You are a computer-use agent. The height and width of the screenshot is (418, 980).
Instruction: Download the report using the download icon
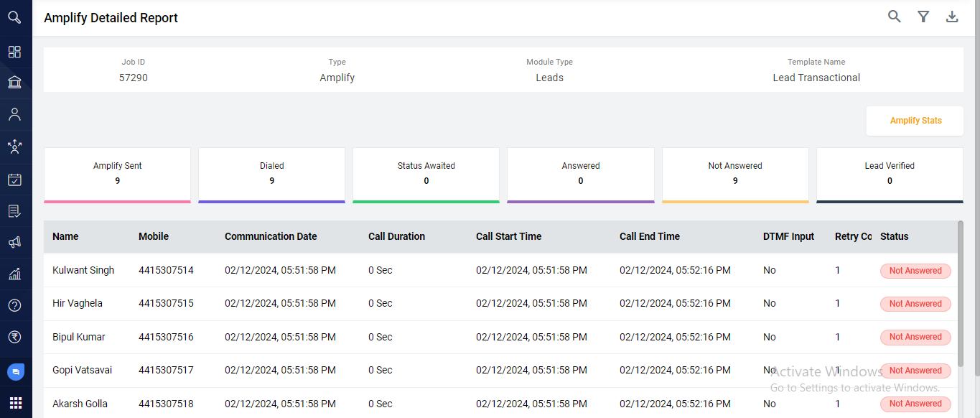[952, 17]
